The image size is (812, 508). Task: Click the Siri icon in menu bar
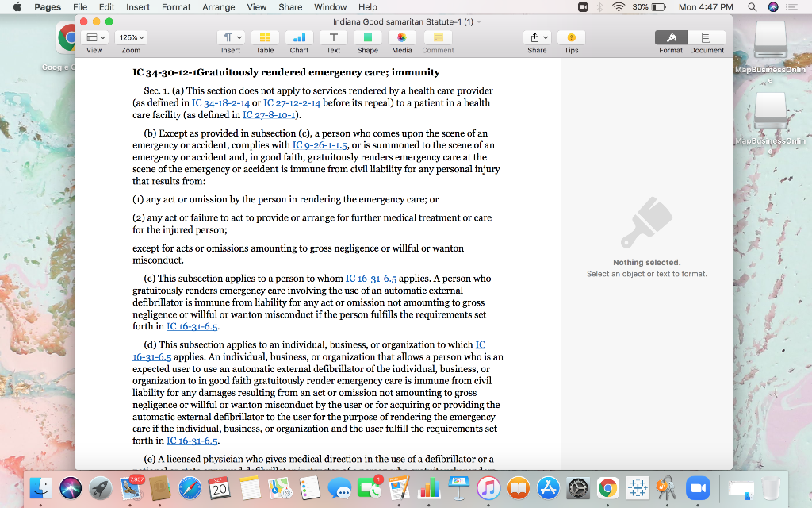point(773,6)
